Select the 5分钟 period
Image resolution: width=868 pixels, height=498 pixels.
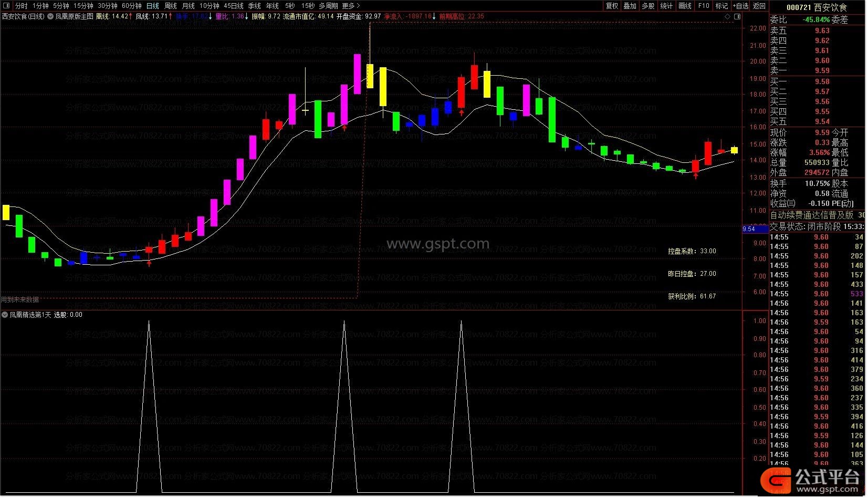61,6
